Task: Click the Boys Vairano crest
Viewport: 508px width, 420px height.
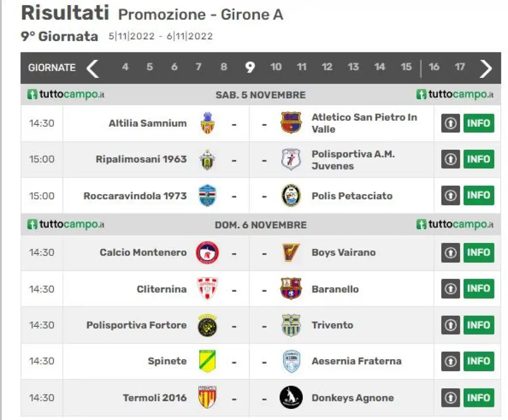Action: [x=291, y=252]
